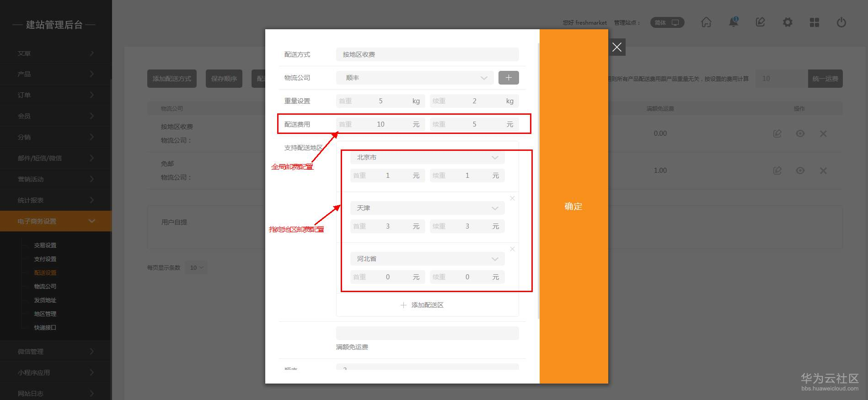The width and height of the screenshot is (868, 400).
Task: Toggle eye icon in 免邮 row
Action: (800, 171)
